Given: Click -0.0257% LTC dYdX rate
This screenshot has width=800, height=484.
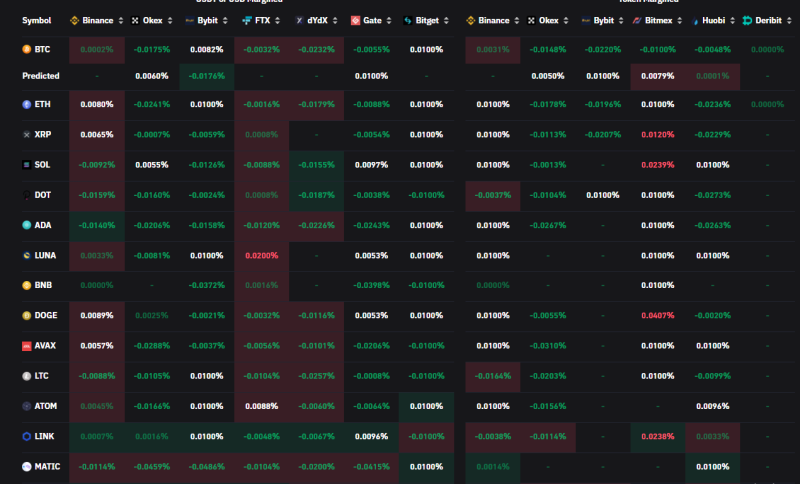Looking at the screenshot, I should click(x=316, y=376).
